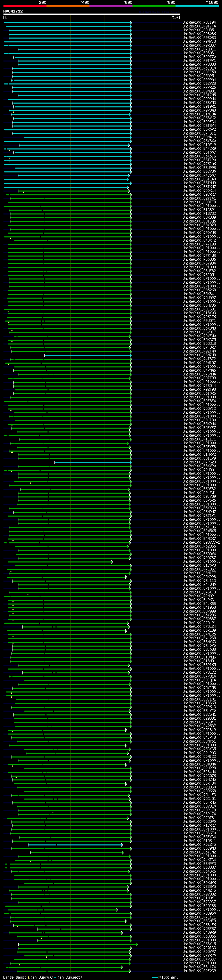
Task: Select hit UniRef100_C1MJ84
Action: pyautogui.click(x=199, y=114)
